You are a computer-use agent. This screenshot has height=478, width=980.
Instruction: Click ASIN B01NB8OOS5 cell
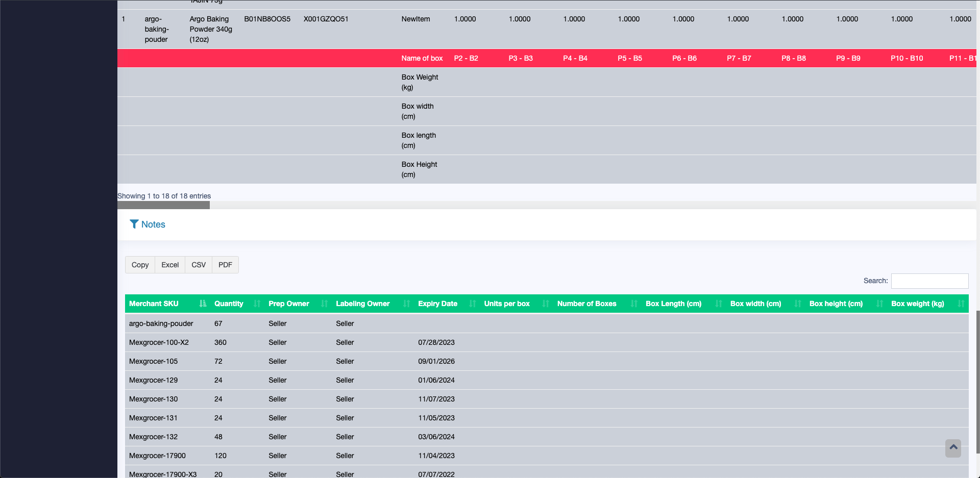[x=267, y=19]
